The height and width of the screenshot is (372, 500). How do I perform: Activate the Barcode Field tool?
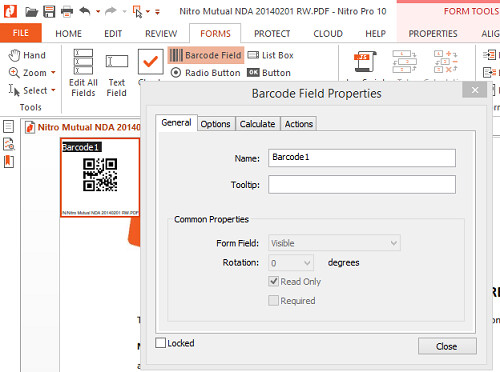click(206, 55)
